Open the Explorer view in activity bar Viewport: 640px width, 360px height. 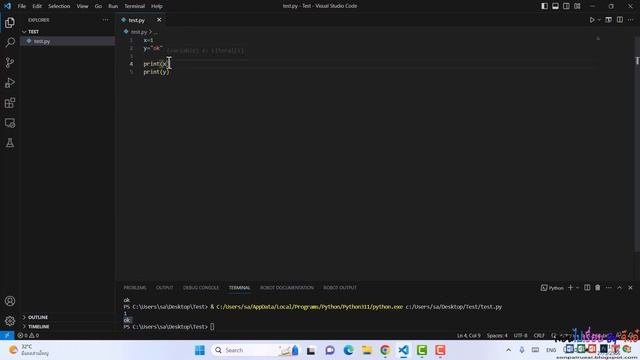(10, 22)
